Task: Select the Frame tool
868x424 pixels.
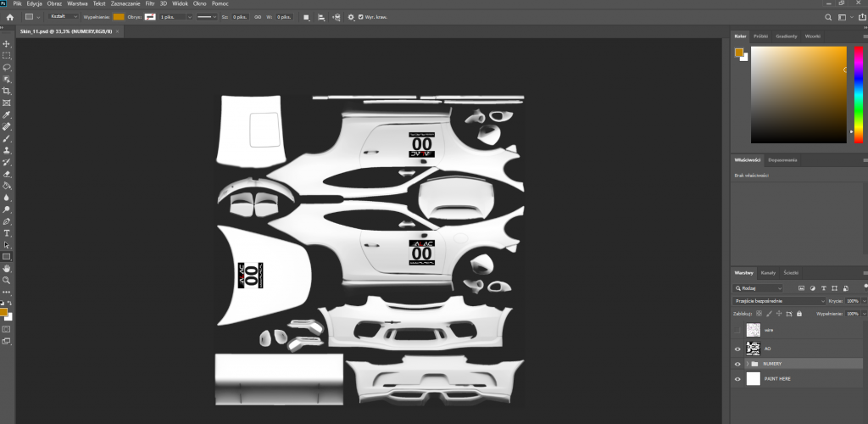Action: (x=7, y=103)
